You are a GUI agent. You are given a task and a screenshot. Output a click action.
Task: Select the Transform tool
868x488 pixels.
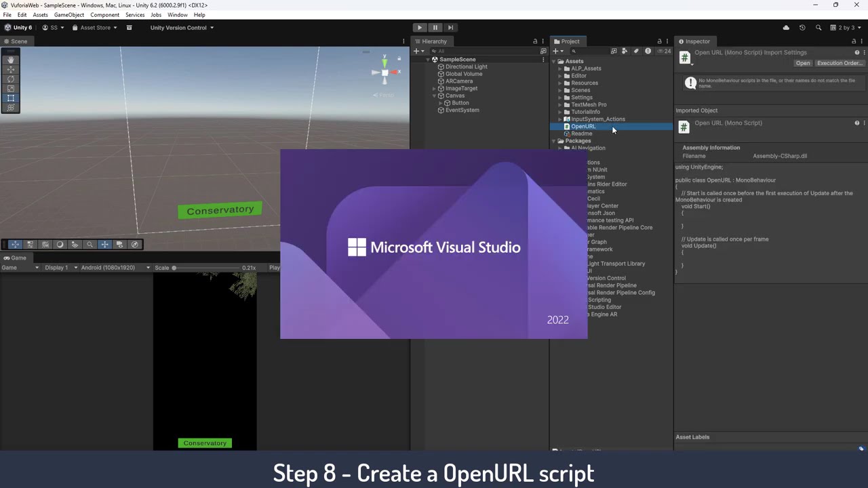click(x=10, y=108)
